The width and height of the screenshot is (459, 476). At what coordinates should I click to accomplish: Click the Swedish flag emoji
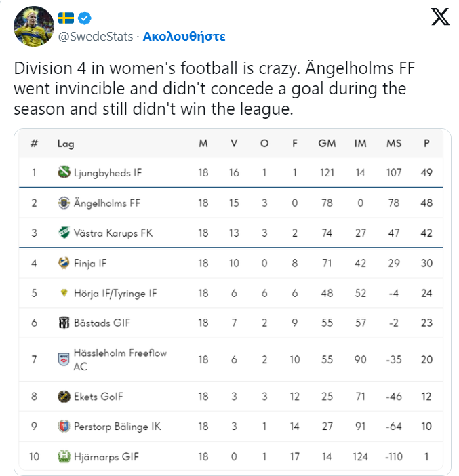click(x=66, y=18)
